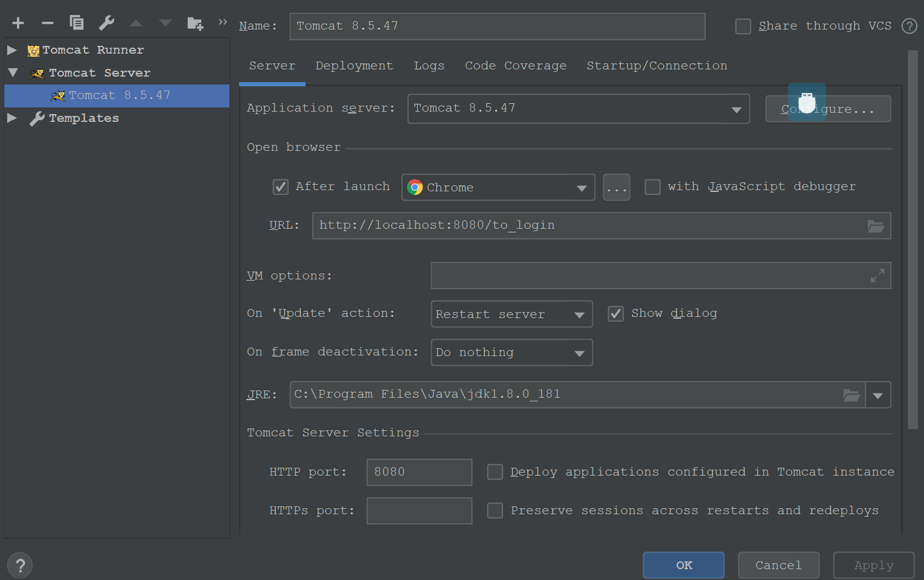Click the HTTPs port field

pos(419,511)
